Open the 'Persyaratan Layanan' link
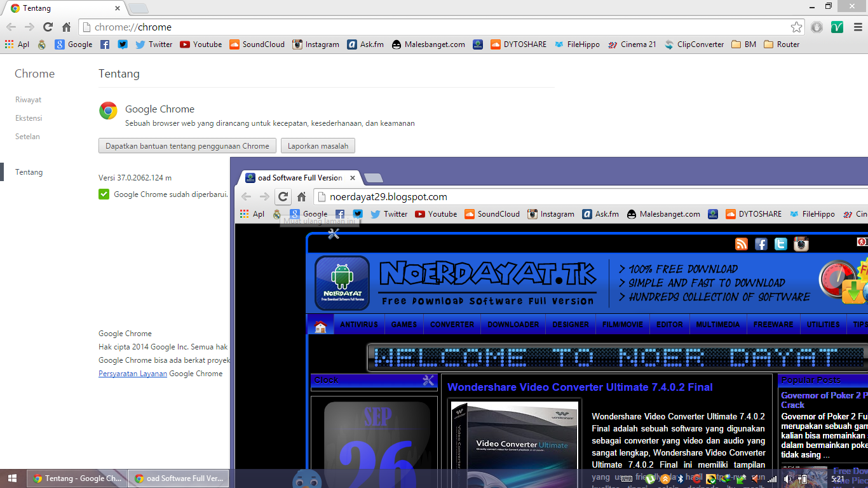 point(132,373)
